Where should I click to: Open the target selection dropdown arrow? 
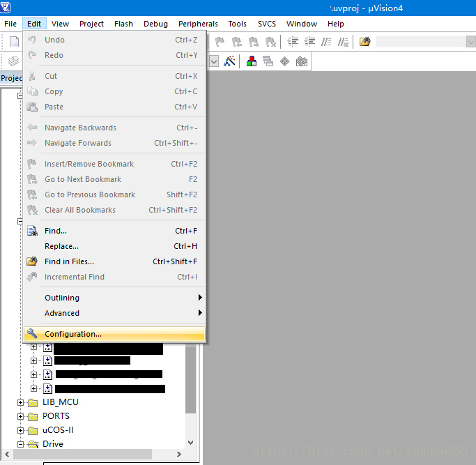tap(214, 61)
